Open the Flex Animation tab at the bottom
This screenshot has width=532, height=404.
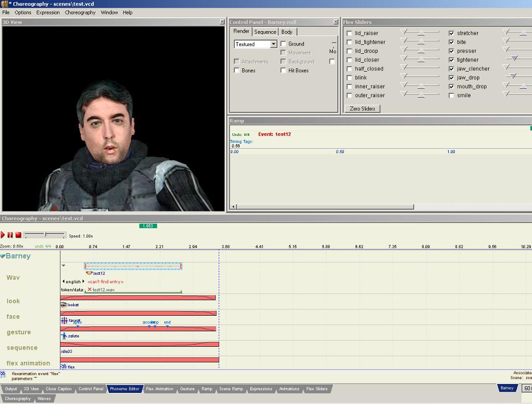coord(160,388)
